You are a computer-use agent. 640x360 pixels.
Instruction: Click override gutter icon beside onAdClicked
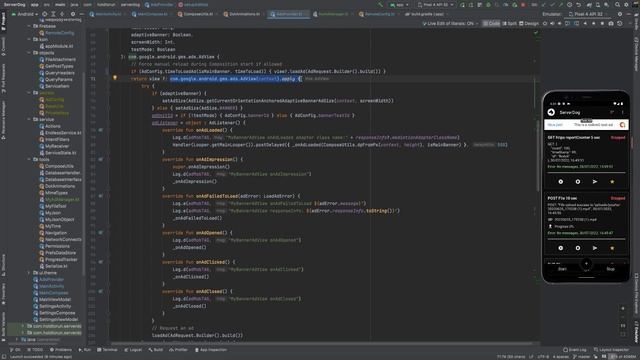[x=100, y=262]
